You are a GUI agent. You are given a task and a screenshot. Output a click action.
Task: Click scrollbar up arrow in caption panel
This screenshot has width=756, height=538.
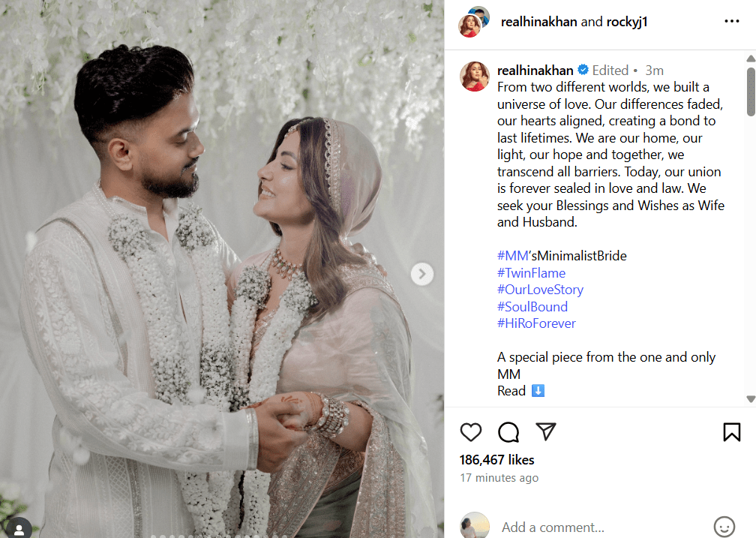750,59
